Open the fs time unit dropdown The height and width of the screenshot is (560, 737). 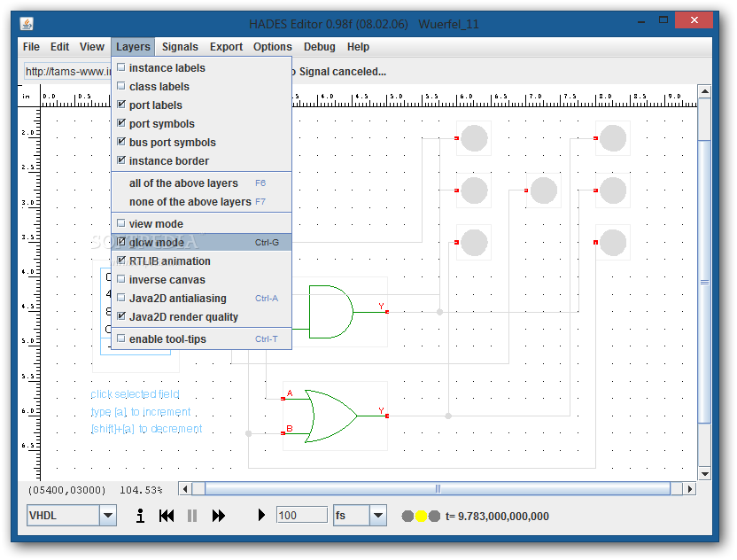[x=378, y=516]
